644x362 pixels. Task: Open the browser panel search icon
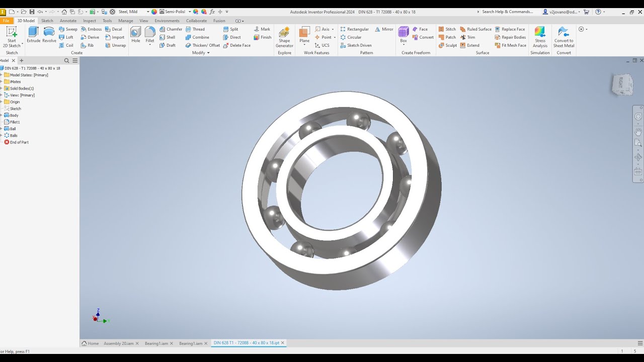tap(66, 61)
